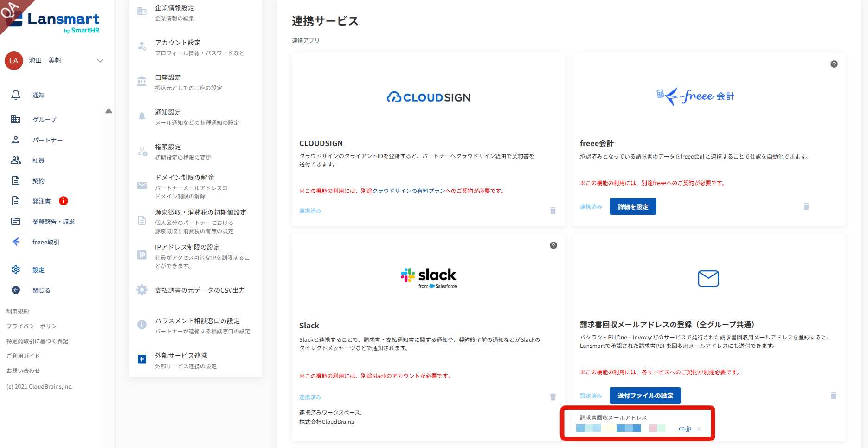This screenshot has height=448, width=868.
Task: Select the パートナー person icon
Action: click(16, 140)
